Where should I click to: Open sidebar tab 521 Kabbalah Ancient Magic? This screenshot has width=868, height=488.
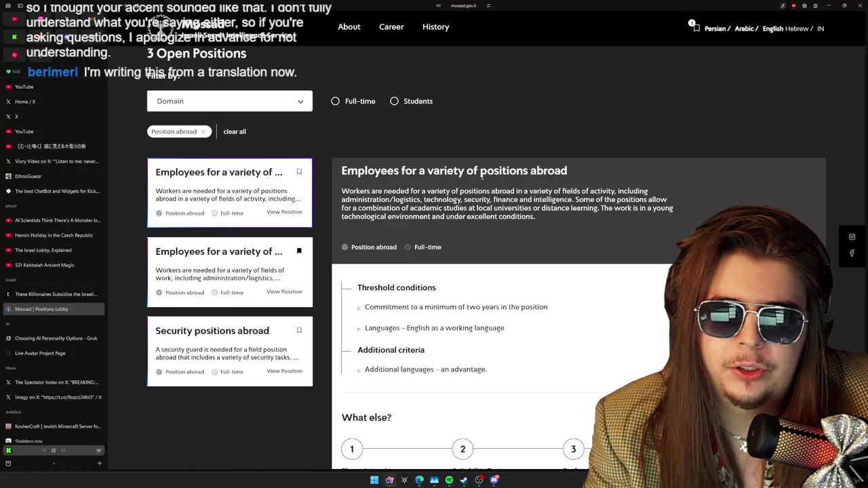[53, 265]
